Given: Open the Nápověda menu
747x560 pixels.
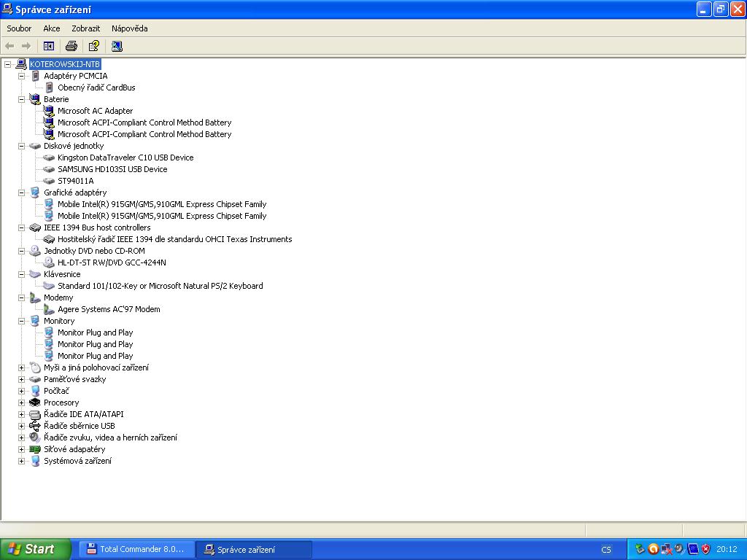Looking at the screenshot, I should (x=130, y=28).
